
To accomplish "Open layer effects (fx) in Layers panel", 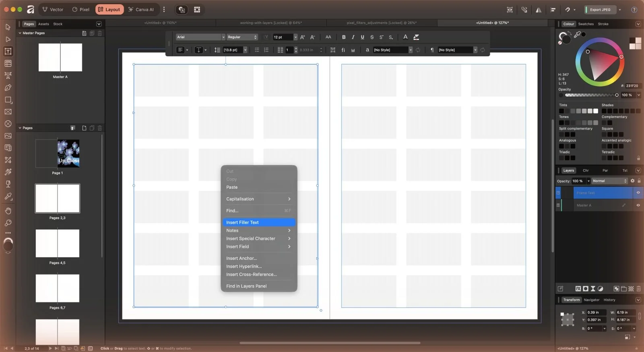I will [578, 289].
